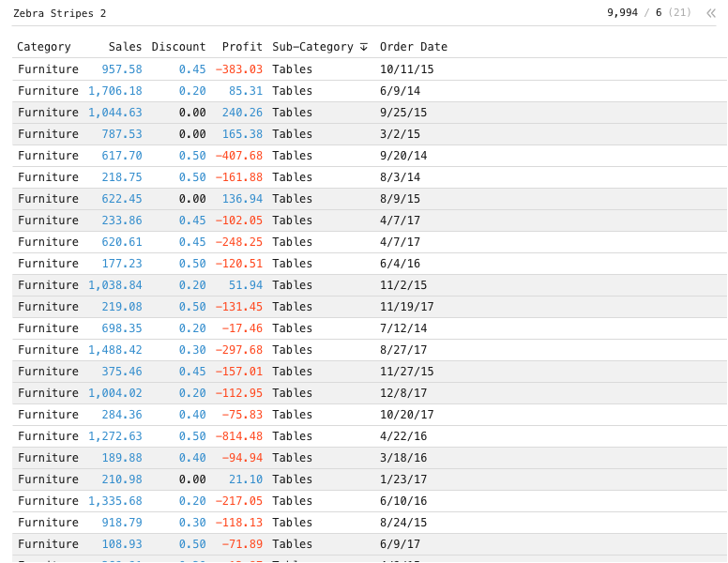Select profit value -814.48
This screenshot has height=563, width=728.
[239, 436]
